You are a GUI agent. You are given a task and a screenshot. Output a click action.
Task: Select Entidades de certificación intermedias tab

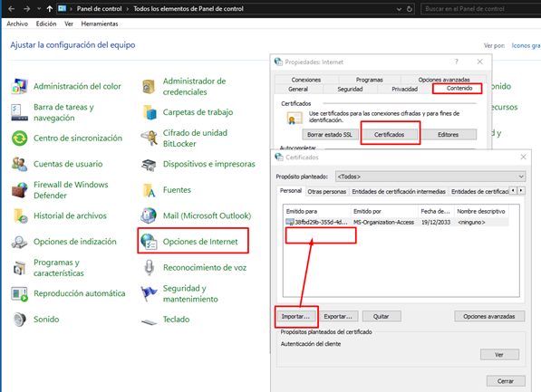point(399,191)
